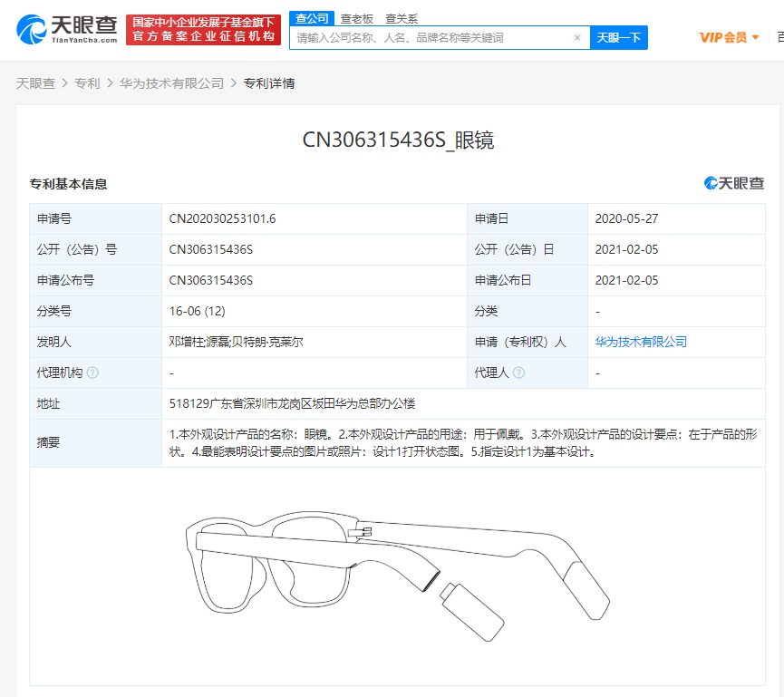The image size is (784, 697).
Task: Click the red official certification badge
Action: (x=203, y=27)
